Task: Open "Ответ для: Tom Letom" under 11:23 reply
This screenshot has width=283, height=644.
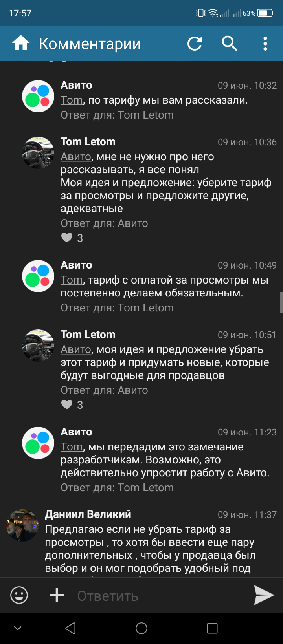Action: coord(117,488)
